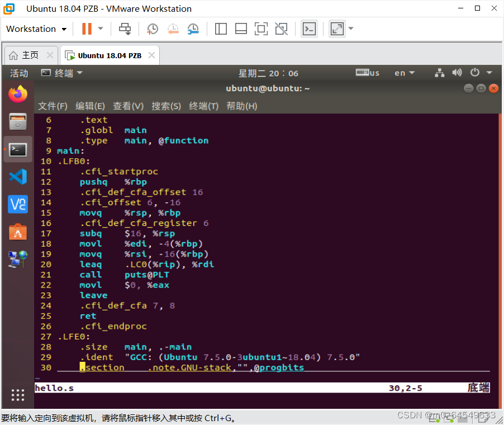This screenshot has height=425, width=504.
Task: Open the Workstation menu dropdown
Action: pos(35,29)
